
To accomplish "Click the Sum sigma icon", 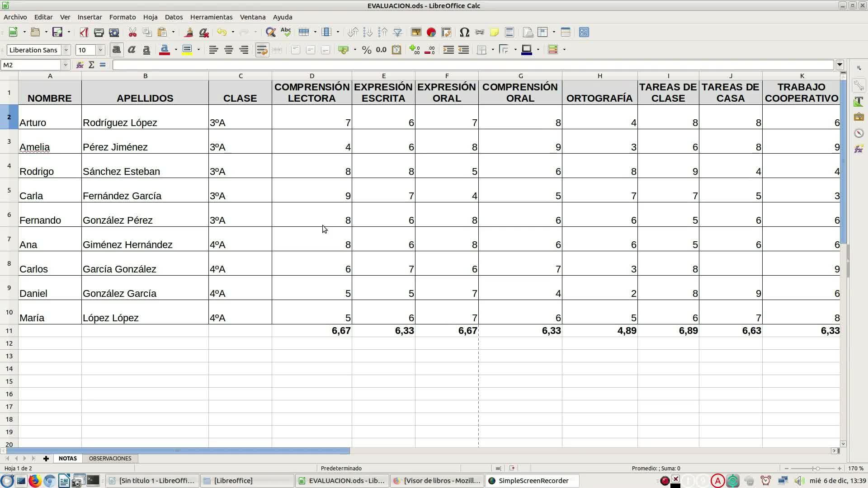I will click(x=91, y=65).
